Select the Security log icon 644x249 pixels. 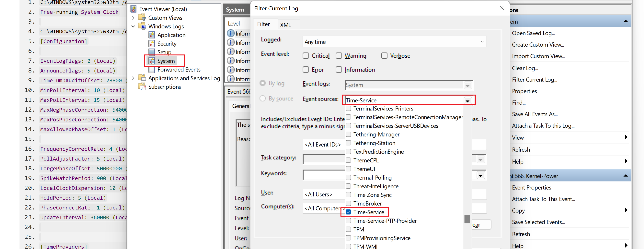click(152, 43)
